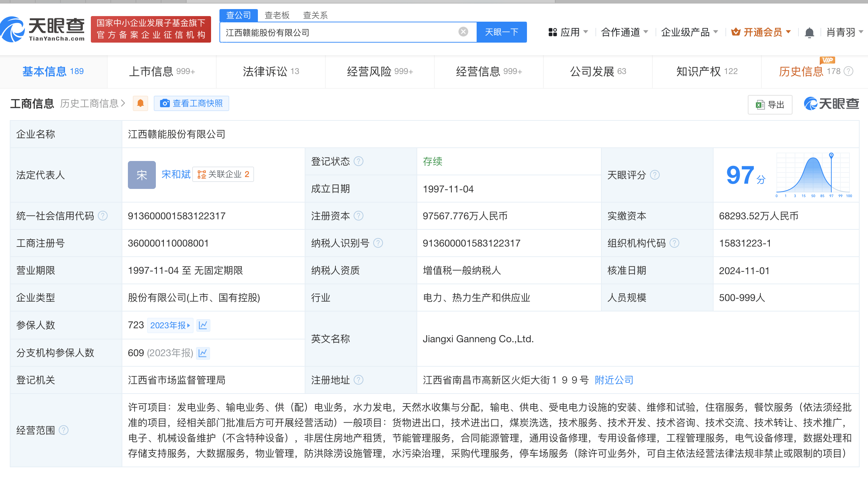The image size is (868, 484).
Task: Open trend chart icon beside 参保人数 723
Action: pos(203,325)
